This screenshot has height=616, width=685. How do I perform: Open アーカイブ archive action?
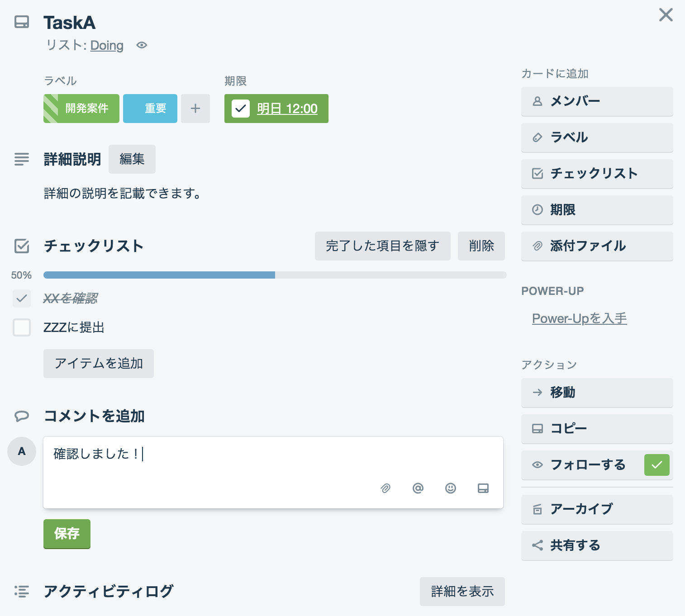(x=597, y=509)
